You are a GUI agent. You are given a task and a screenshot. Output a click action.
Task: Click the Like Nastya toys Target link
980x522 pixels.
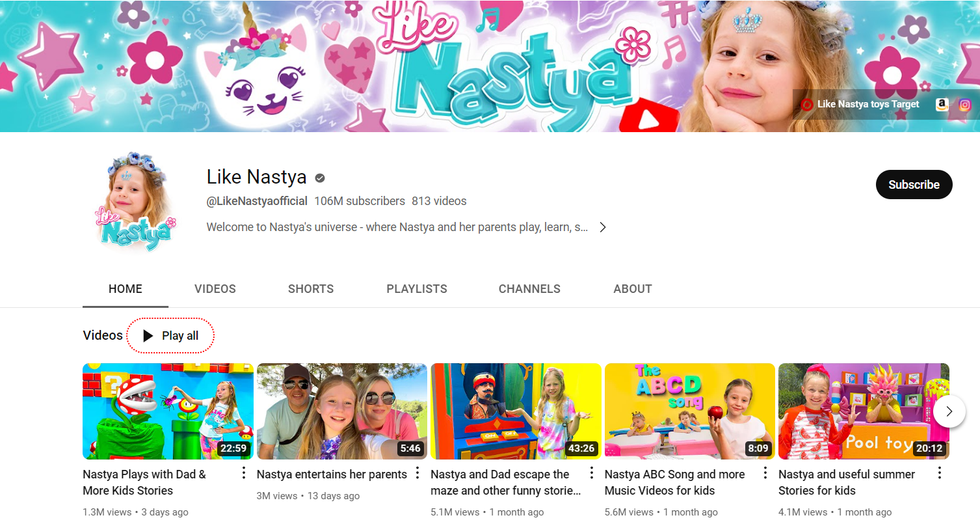(869, 104)
